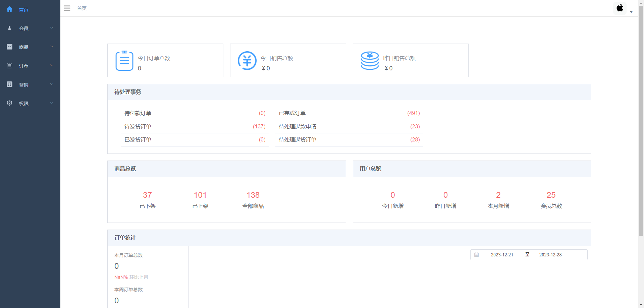Expand the 权限 menu chevron
This screenshot has width=644, height=308.
tap(52, 103)
